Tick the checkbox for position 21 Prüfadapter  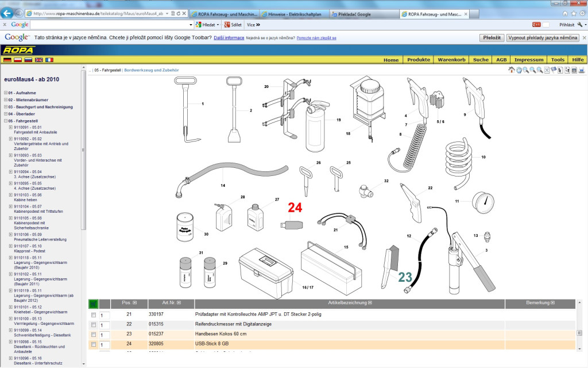click(94, 315)
